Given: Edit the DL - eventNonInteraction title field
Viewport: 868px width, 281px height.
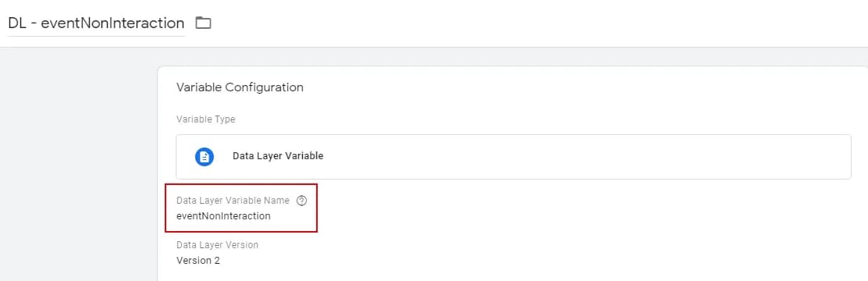Looking at the screenshot, I should point(96,23).
